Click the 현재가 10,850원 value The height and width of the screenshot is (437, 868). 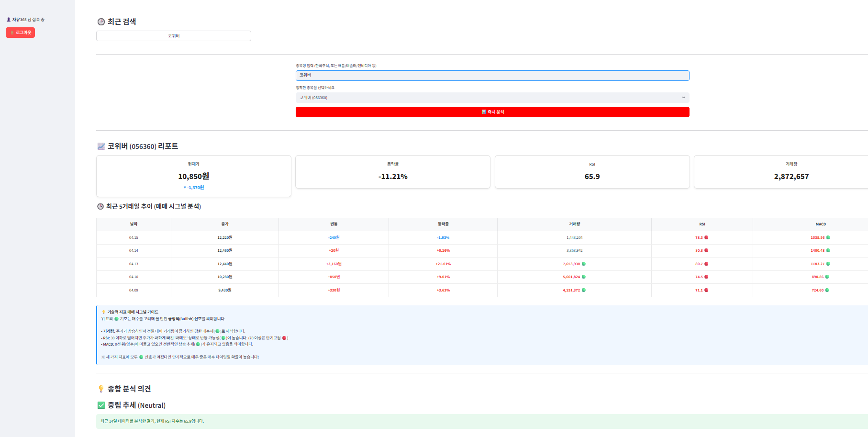click(193, 177)
